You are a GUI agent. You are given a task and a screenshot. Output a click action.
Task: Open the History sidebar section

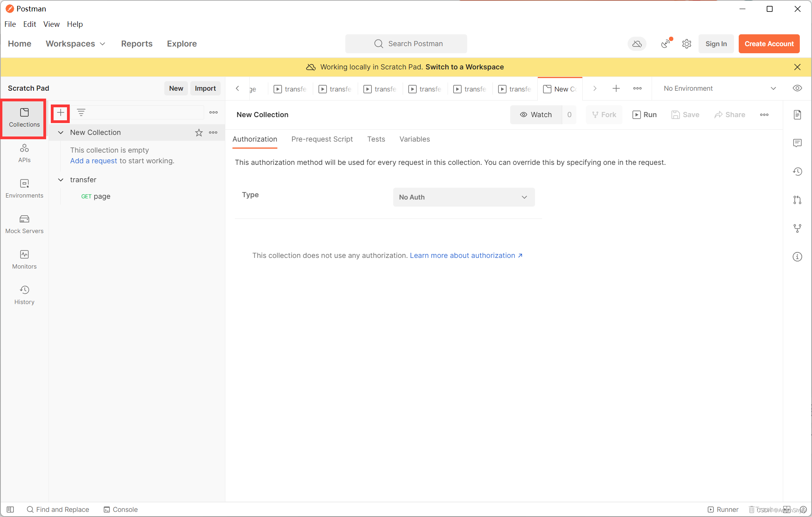[24, 295]
